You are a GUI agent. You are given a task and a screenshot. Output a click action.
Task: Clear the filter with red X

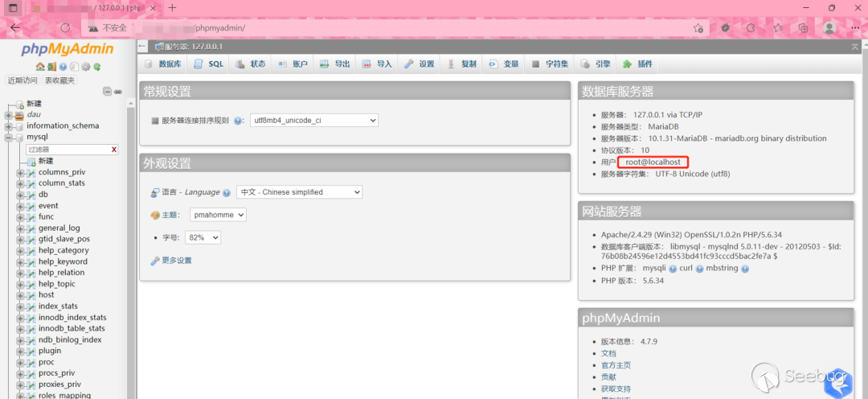[x=114, y=150]
